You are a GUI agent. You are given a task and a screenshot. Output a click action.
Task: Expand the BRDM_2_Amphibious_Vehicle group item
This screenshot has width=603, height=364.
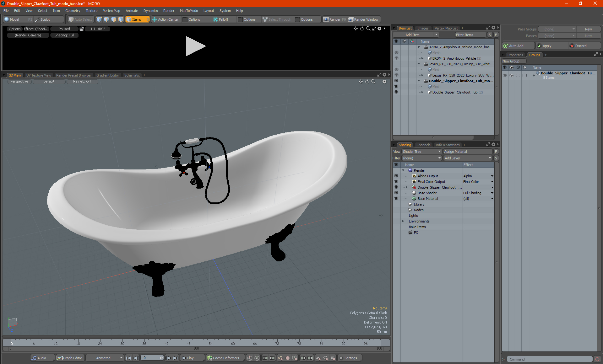(422, 58)
